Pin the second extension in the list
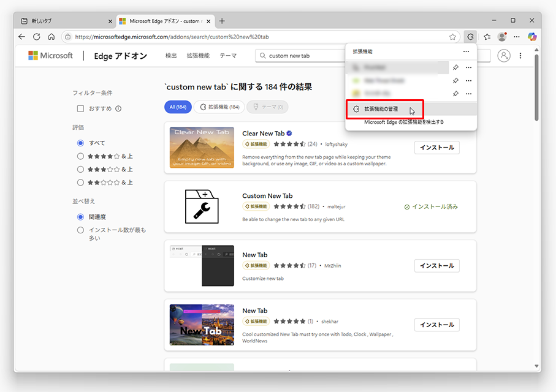The image size is (556, 392). pyautogui.click(x=455, y=80)
